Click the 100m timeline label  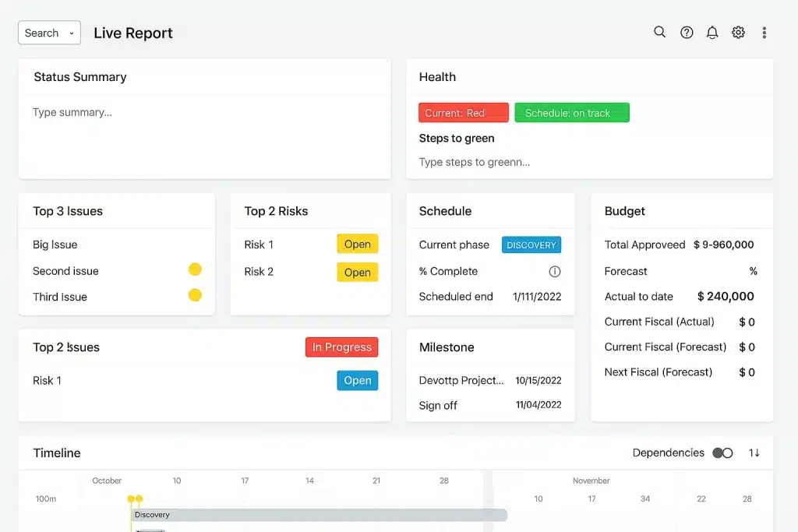point(46,499)
